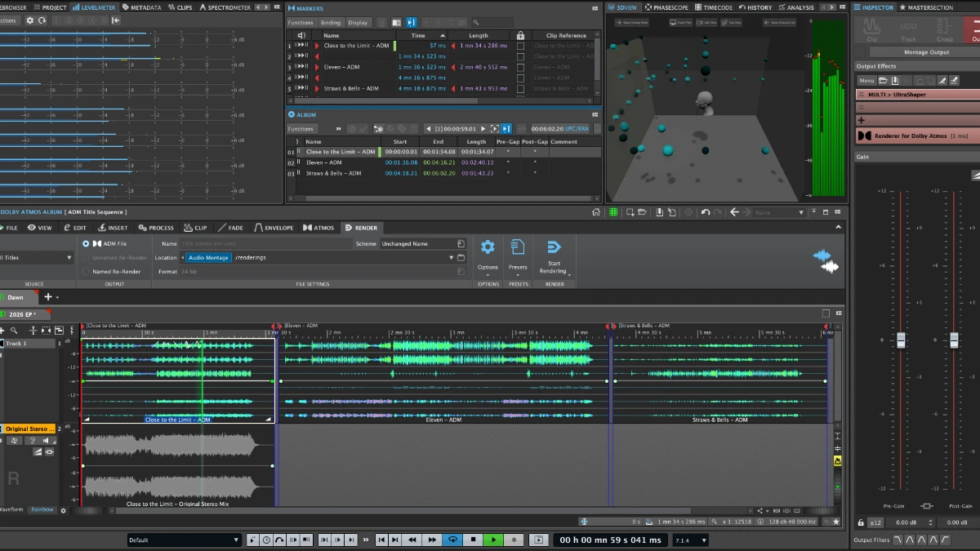Click the speaker icon in the Markers list header

[301, 36]
